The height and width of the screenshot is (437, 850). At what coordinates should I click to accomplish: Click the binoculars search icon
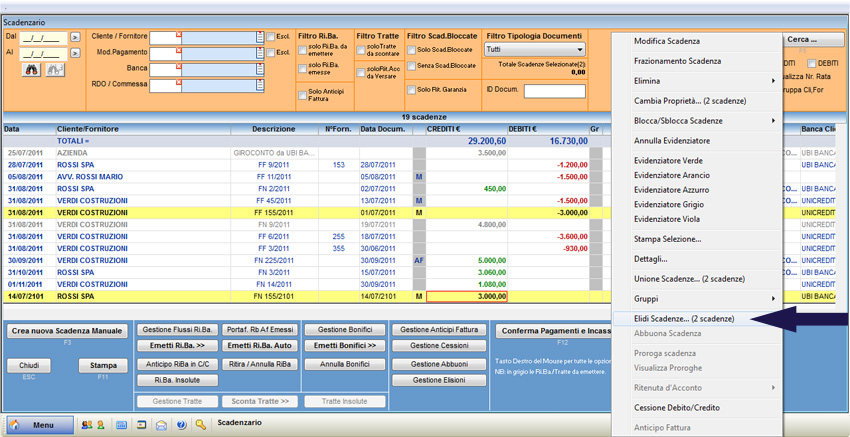point(30,70)
